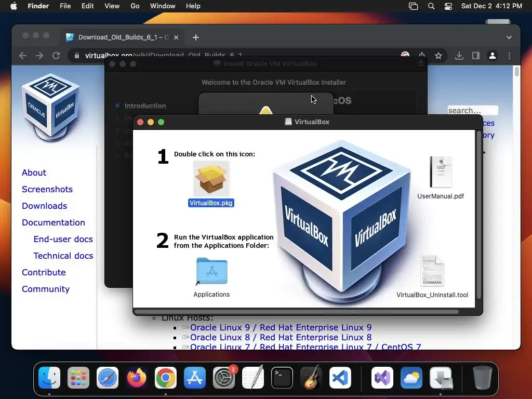This screenshot has width=532, height=399.
Task: Select the Download_Old_Builds_6_1 browser tab
Action: 123,37
